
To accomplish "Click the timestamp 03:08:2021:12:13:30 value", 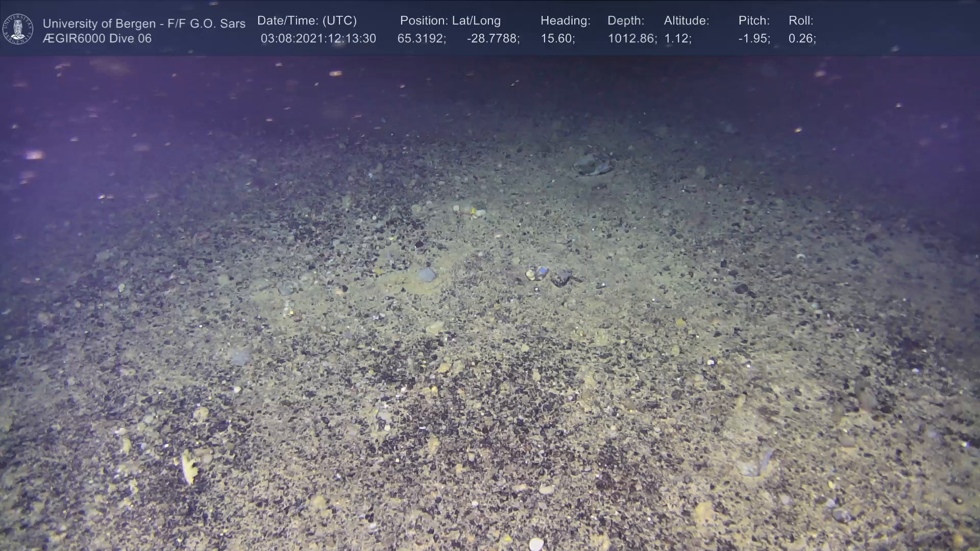I will click(x=318, y=39).
